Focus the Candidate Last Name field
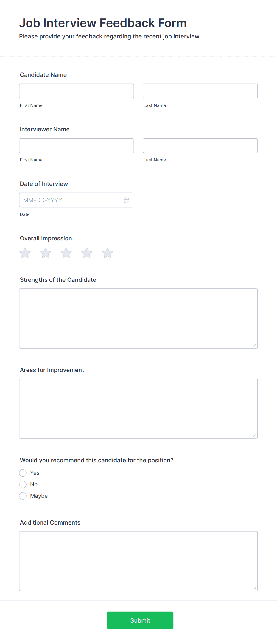This screenshot has height=644, width=277. point(200,91)
